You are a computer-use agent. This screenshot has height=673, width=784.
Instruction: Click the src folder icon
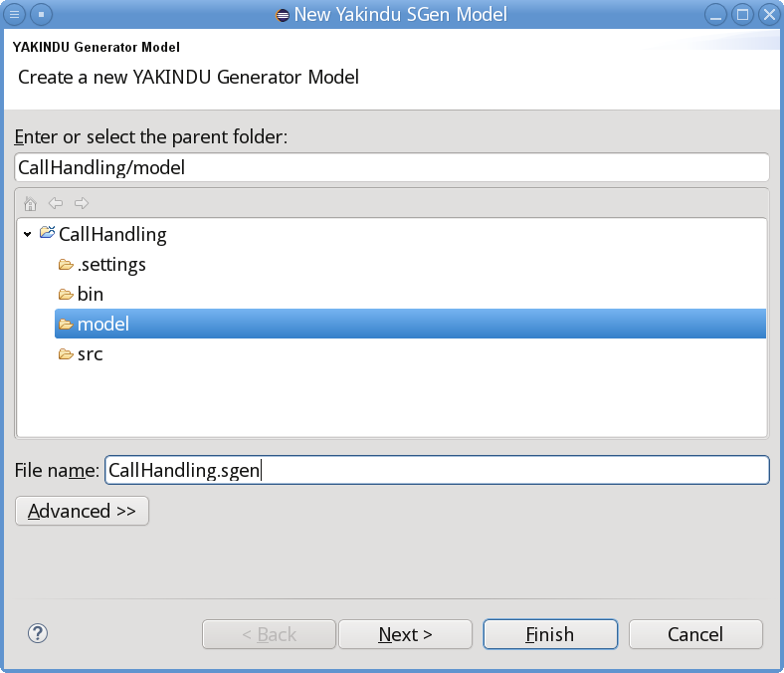point(66,354)
